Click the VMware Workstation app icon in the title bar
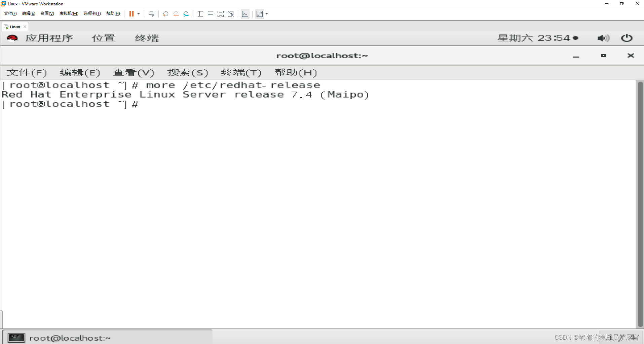644x344 pixels. tap(4, 4)
